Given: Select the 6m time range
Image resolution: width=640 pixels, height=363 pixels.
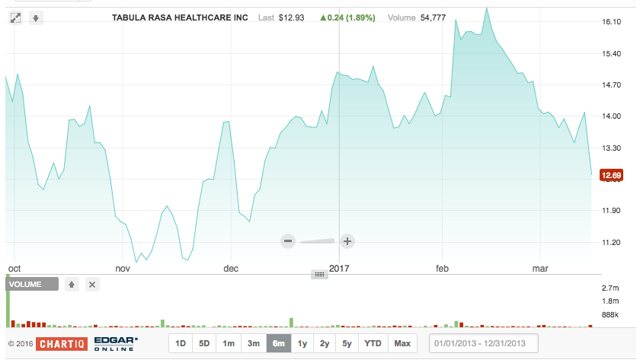Looking at the screenshot, I should click(279, 343).
